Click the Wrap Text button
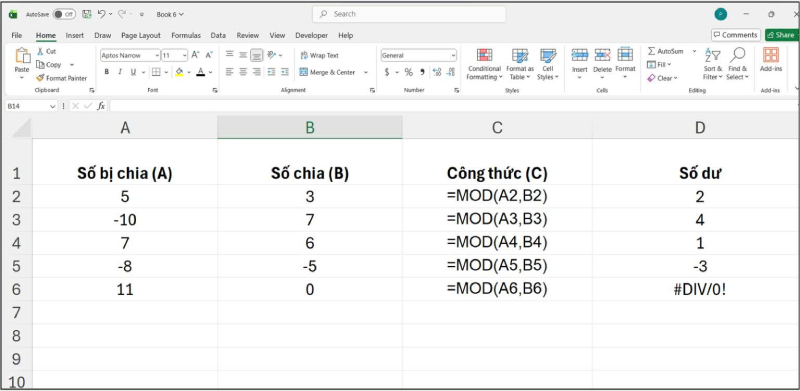The height and width of the screenshot is (391, 800). tap(319, 55)
